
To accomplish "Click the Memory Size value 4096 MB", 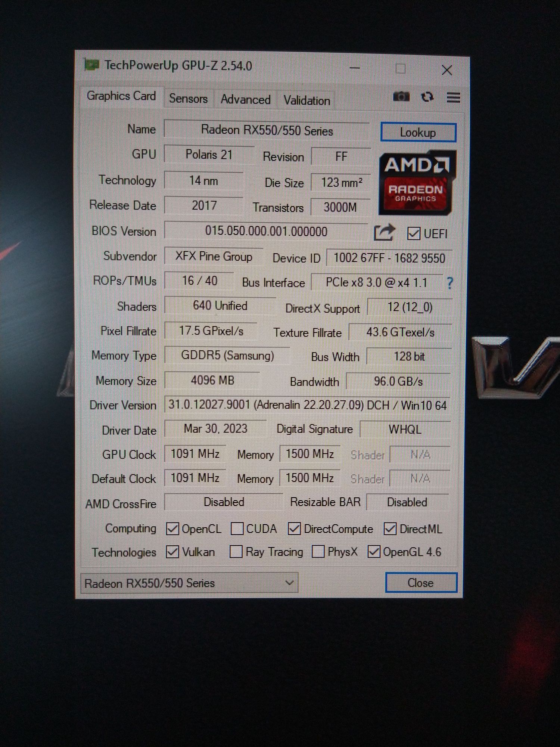I will pos(212,381).
